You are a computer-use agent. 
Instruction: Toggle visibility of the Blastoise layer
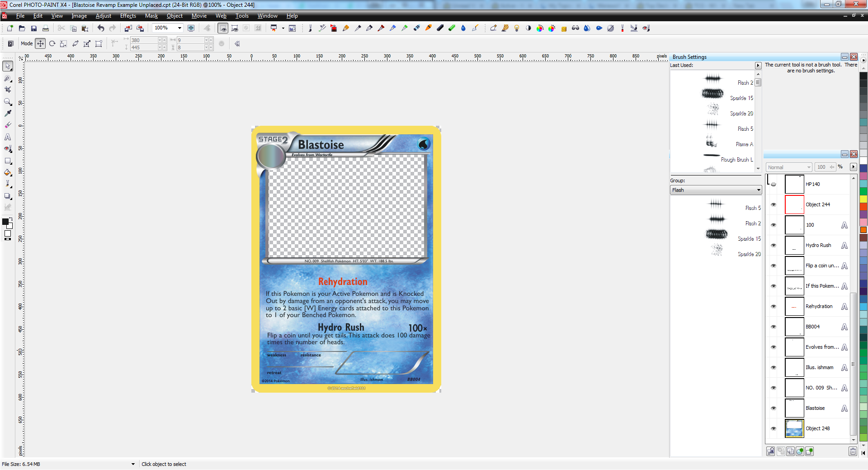pos(774,408)
